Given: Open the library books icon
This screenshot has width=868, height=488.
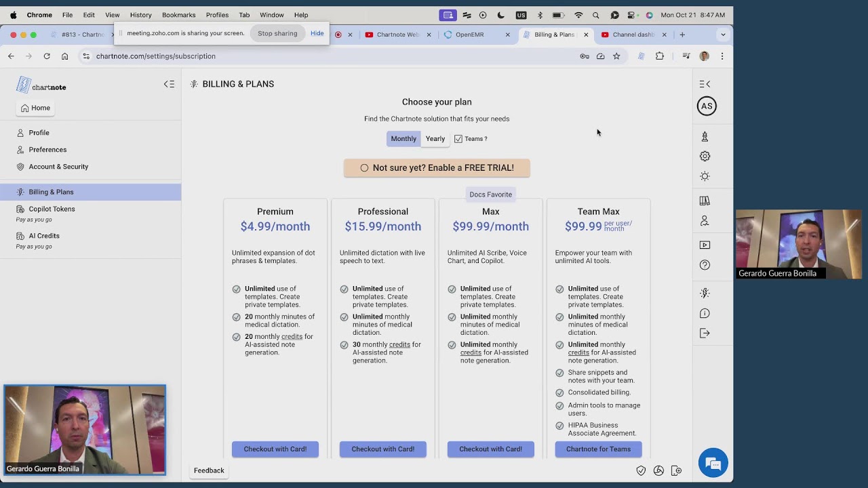Looking at the screenshot, I should click(705, 201).
